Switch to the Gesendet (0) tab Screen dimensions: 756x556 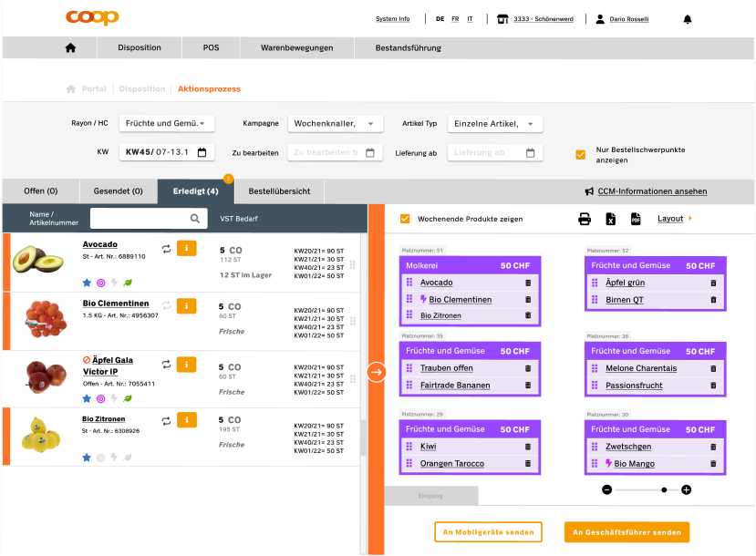(119, 191)
